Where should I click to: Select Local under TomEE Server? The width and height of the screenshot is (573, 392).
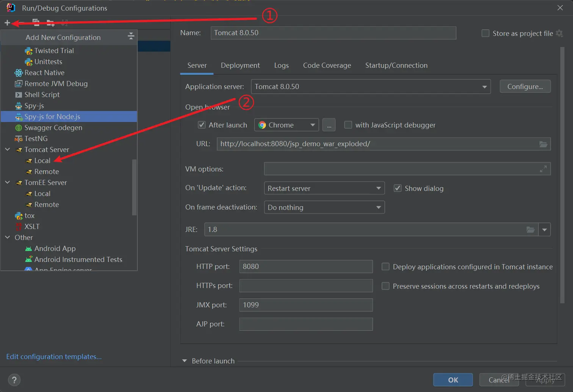42,194
